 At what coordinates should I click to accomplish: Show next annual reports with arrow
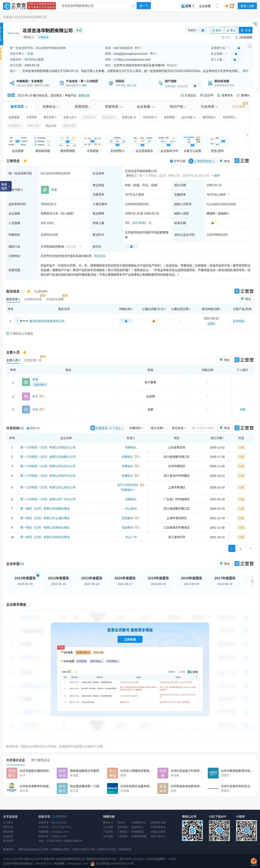tap(252, 581)
